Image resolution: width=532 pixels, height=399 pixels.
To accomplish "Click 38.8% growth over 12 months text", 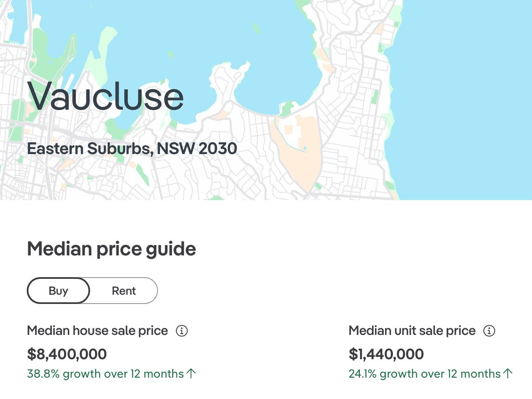I will [x=106, y=373].
